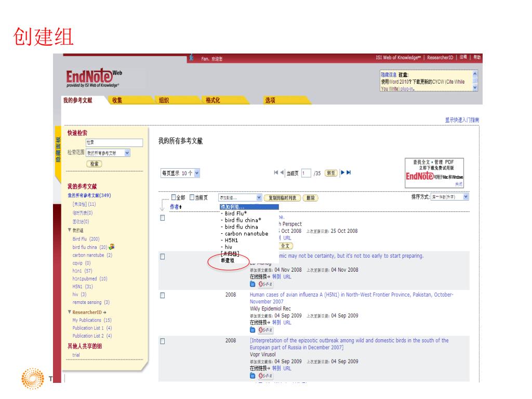This screenshot has width=532, height=399.
Task: Open the 添加到组 dropdown arrow
Action: 259,197
